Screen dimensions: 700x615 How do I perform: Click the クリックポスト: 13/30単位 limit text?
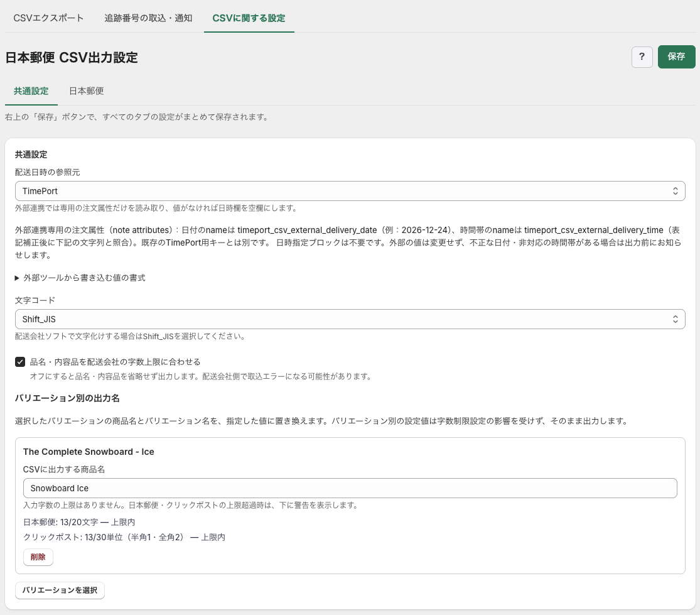[124, 537]
